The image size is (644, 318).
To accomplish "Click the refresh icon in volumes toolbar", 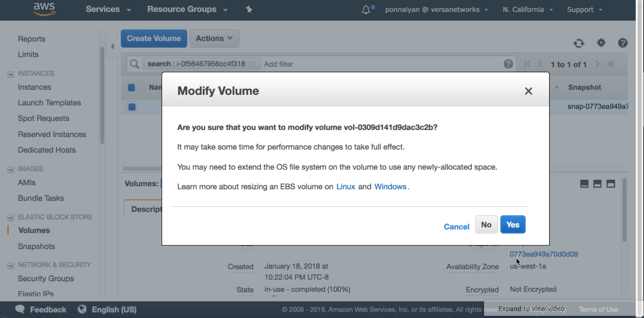I will point(579,43).
